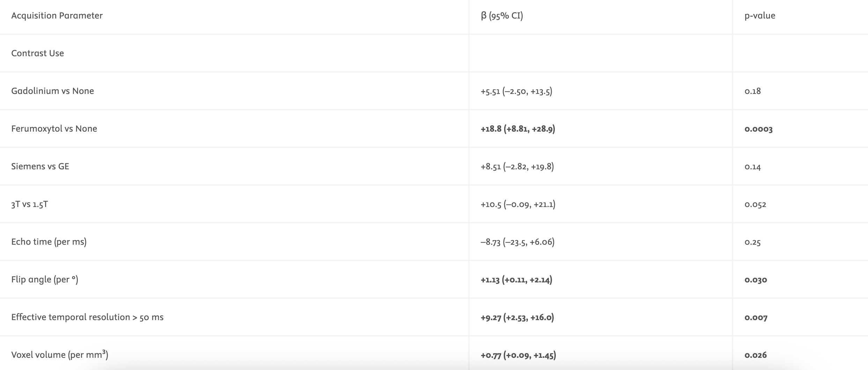
Task: Click the Voxel volume (per mm³) label
Action: pyautogui.click(x=60, y=355)
